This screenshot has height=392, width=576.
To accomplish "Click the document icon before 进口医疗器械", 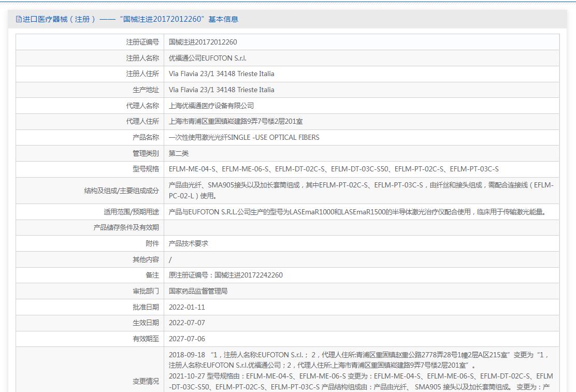I will [19, 19].
